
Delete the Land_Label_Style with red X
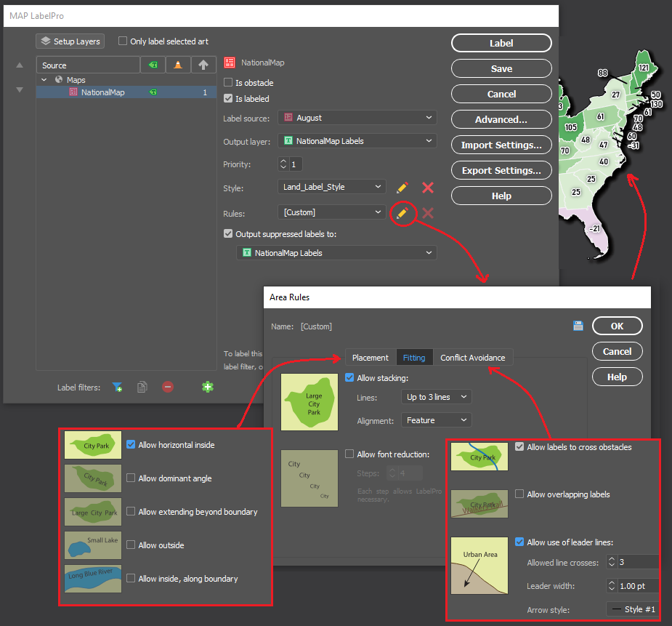pos(427,188)
